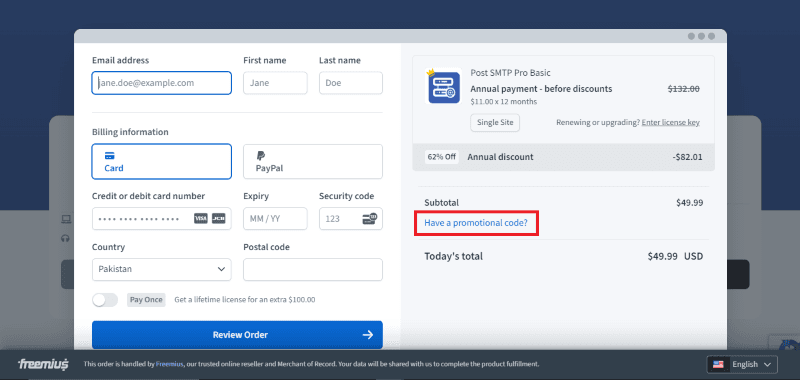The height and width of the screenshot is (380, 800).
Task: Click the struck-through $132.00 price
Action: coord(684,89)
